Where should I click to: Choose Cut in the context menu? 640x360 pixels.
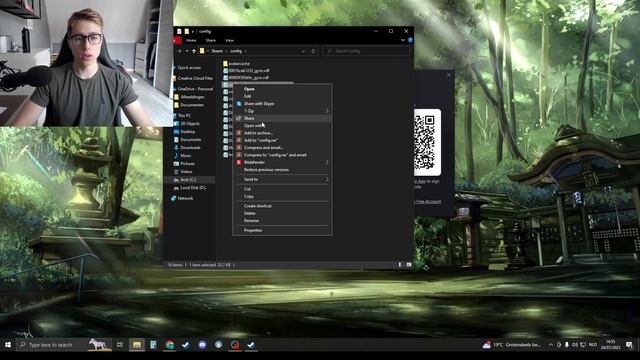coord(282,189)
